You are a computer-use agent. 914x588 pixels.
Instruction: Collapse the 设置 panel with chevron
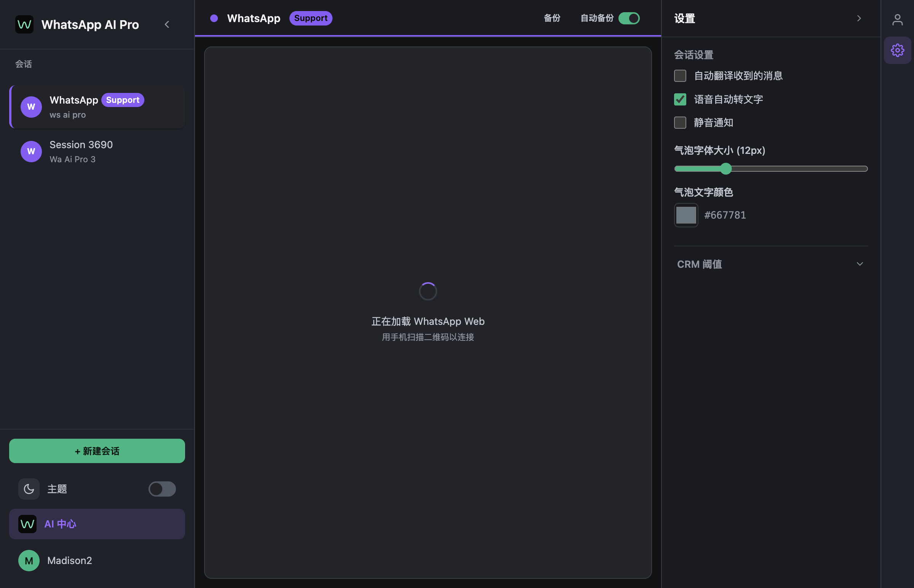coord(859,18)
